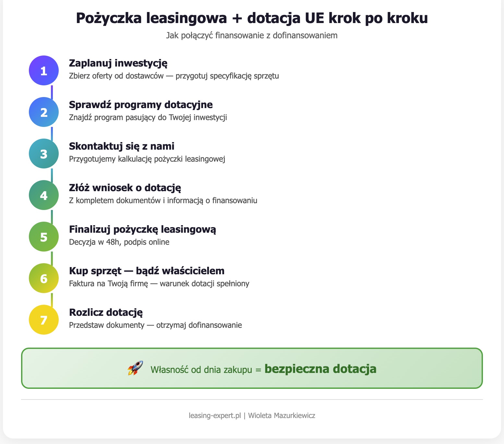Open the 'Zaplanuj inwestycję' step heading

[118, 63]
